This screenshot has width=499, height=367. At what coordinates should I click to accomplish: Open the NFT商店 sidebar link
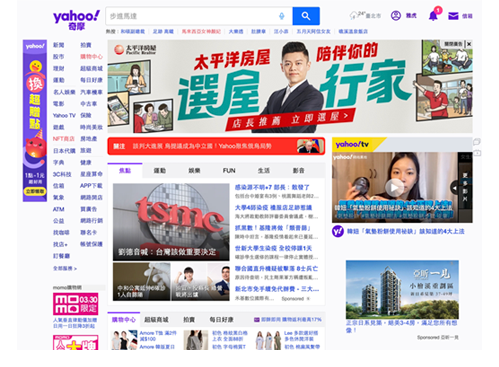[x=63, y=139]
